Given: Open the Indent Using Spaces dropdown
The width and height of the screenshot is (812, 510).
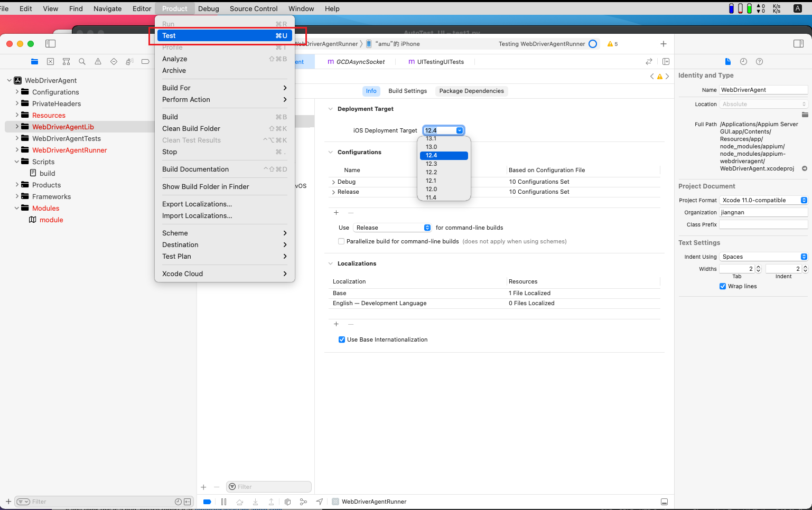Looking at the screenshot, I should (x=764, y=257).
